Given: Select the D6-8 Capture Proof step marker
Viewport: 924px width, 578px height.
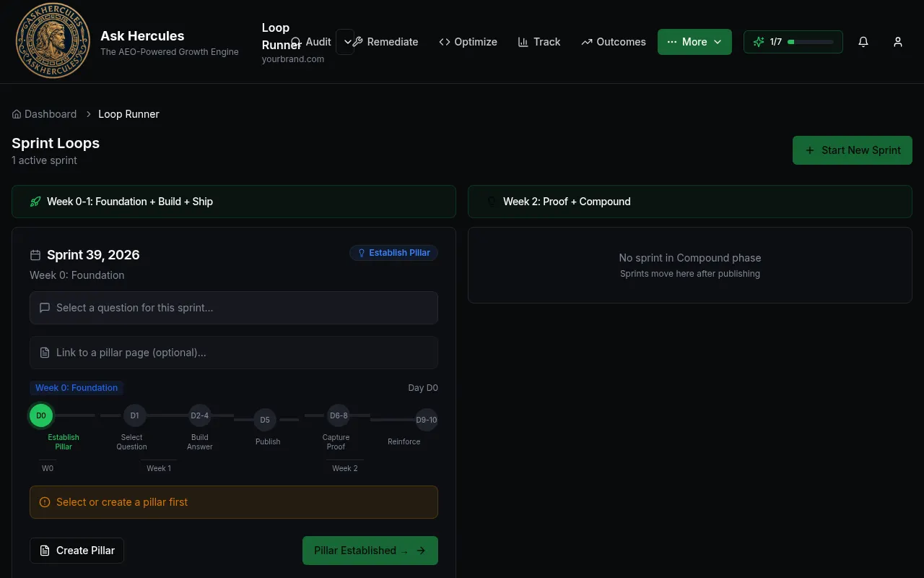Looking at the screenshot, I should click(x=339, y=415).
